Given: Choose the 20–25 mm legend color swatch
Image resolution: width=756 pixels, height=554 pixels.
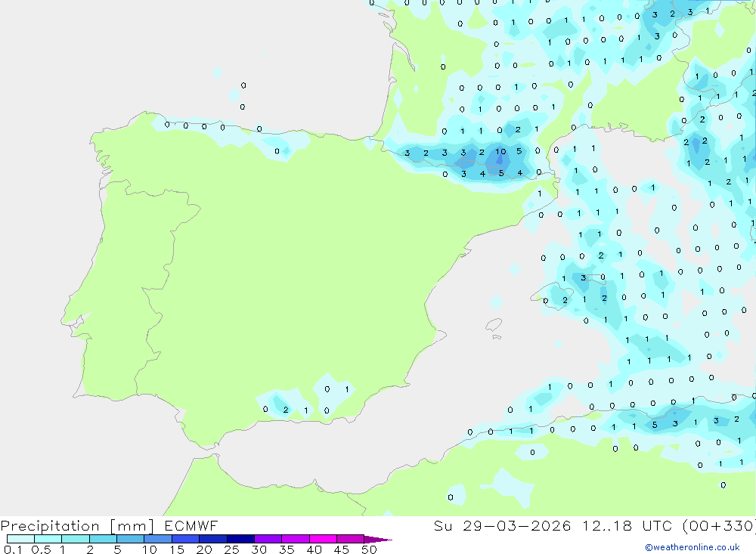Looking at the screenshot, I should pyautogui.click(x=212, y=539).
